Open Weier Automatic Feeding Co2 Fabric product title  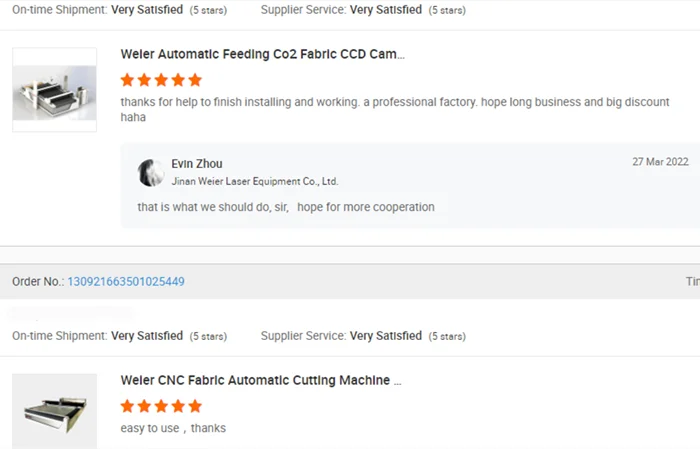coord(262,55)
